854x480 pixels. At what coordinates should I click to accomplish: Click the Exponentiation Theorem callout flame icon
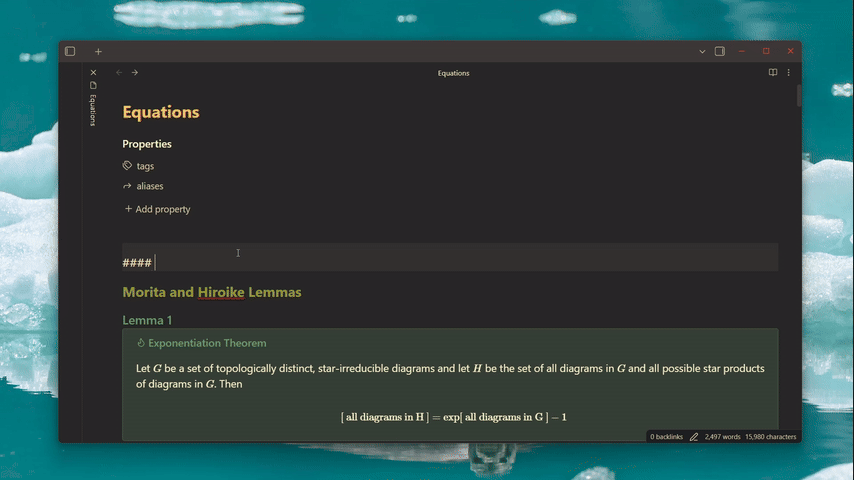141,343
